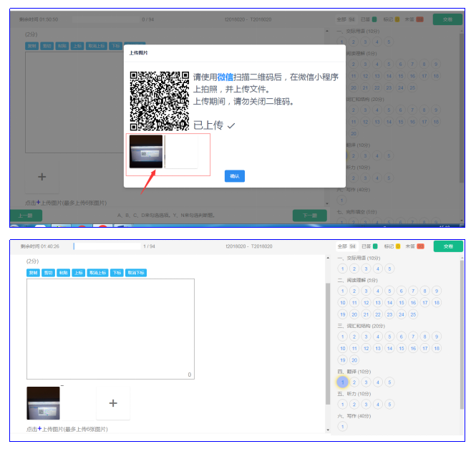476x449 pixels.
Task: Open the uploaded photo thumbnail in the dialog
Action: pos(146,151)
